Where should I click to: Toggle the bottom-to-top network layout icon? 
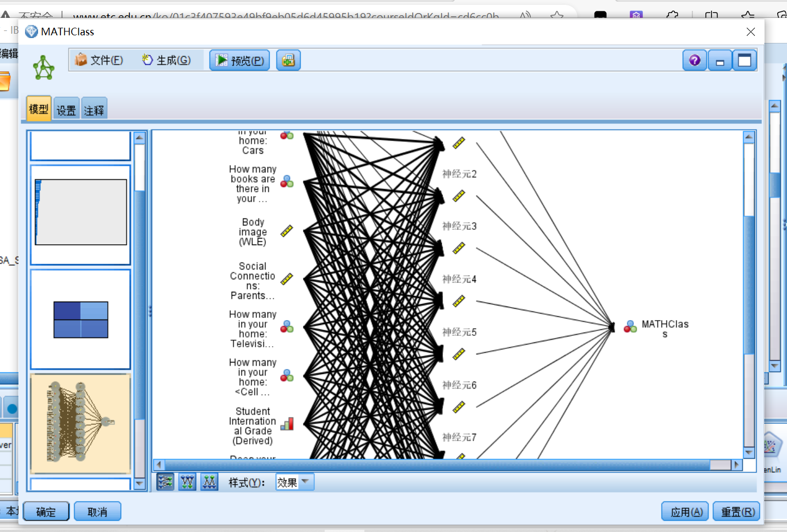click(x=209, y=482)
